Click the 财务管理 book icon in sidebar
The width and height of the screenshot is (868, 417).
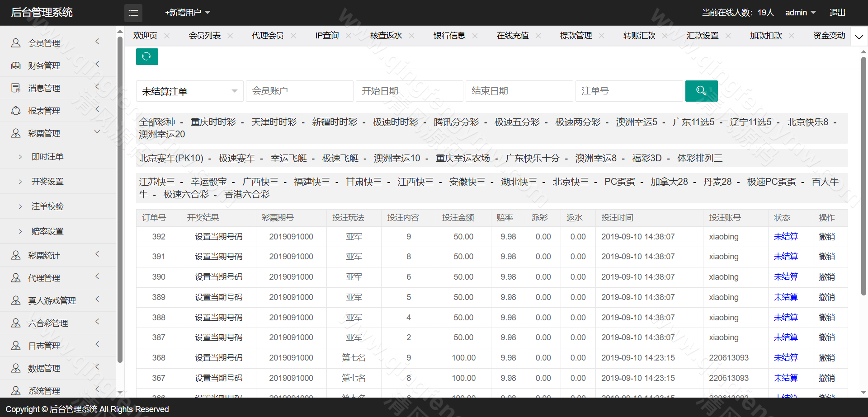click(x=16, y=66)
